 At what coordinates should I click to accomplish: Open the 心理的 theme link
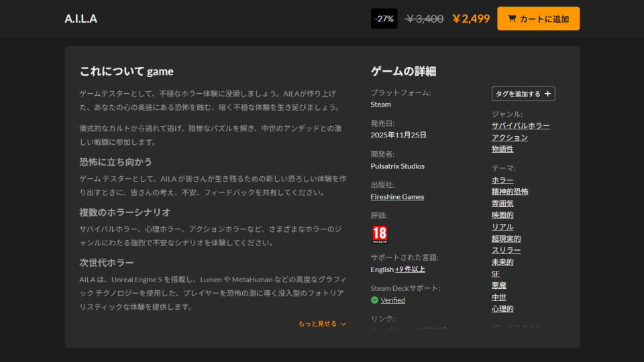click(502, 308)
